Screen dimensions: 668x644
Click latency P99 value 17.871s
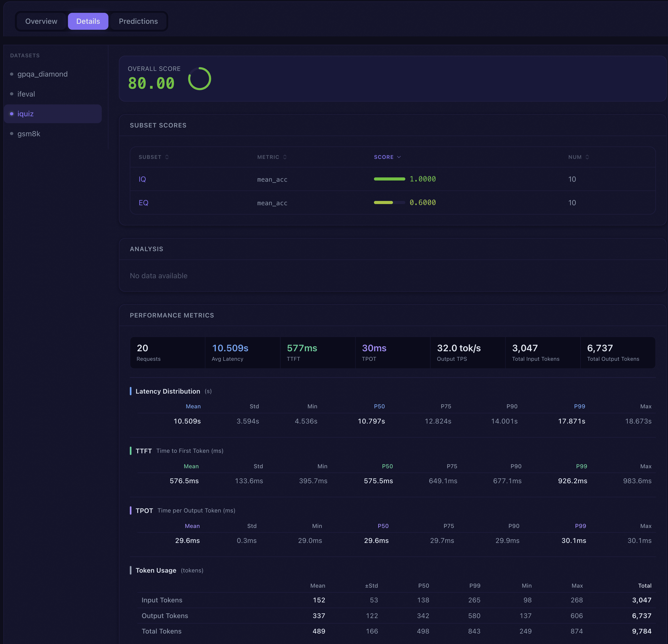tap(571, 421)
